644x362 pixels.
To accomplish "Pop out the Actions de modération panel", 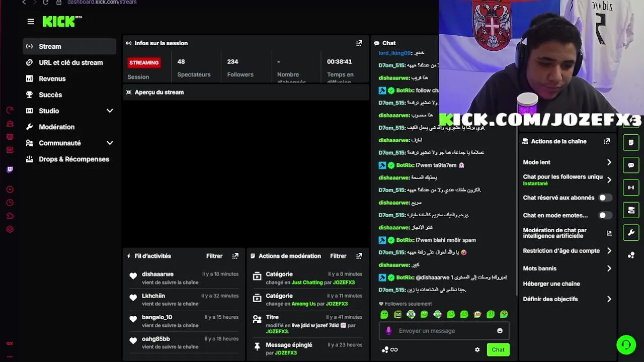I will pos(359,256).
